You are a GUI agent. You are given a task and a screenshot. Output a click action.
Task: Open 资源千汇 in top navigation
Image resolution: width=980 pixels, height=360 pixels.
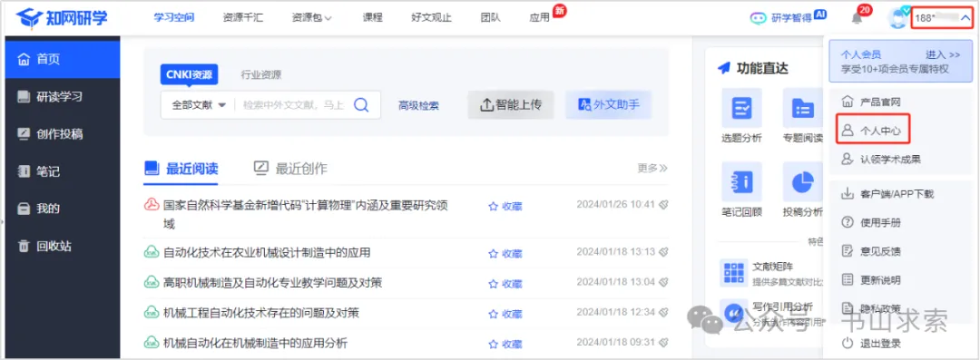click(242, 17)
